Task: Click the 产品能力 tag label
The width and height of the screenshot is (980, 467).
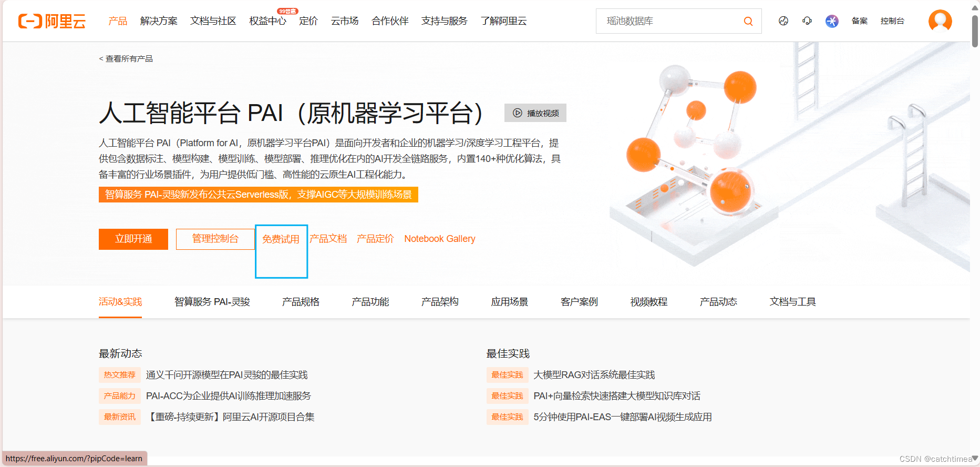Action: [120, 396]
